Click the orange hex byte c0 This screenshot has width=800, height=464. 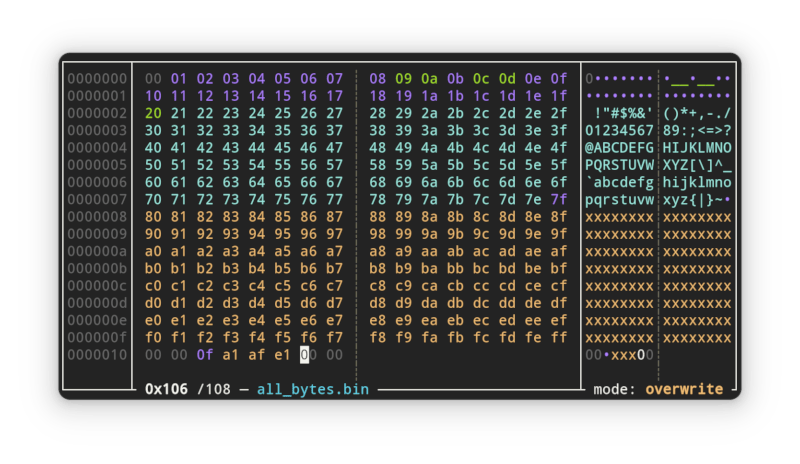(153, 285)
